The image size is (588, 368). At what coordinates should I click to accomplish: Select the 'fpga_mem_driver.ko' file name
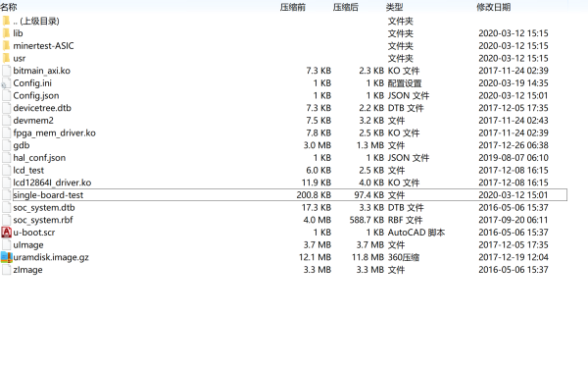[x=54, y=132]
